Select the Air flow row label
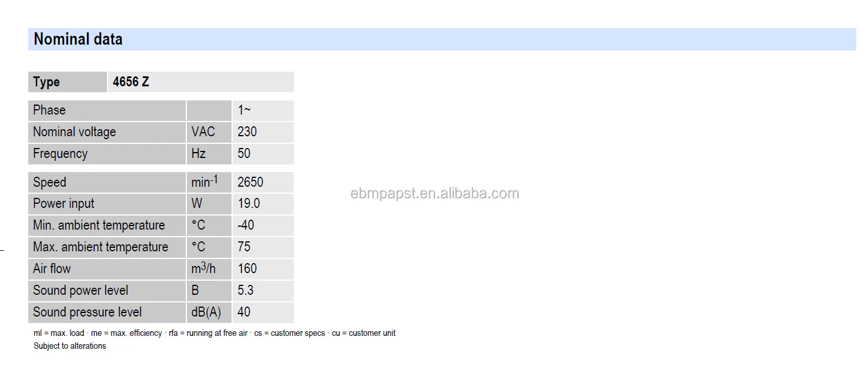This screenshot has width=868, height=387. coord(52,269)
